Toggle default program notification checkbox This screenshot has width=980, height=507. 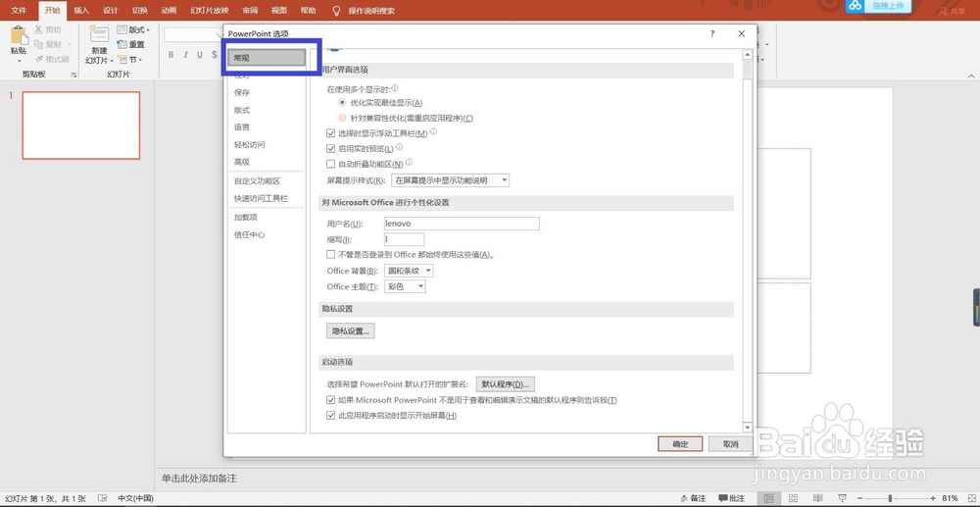331,400
